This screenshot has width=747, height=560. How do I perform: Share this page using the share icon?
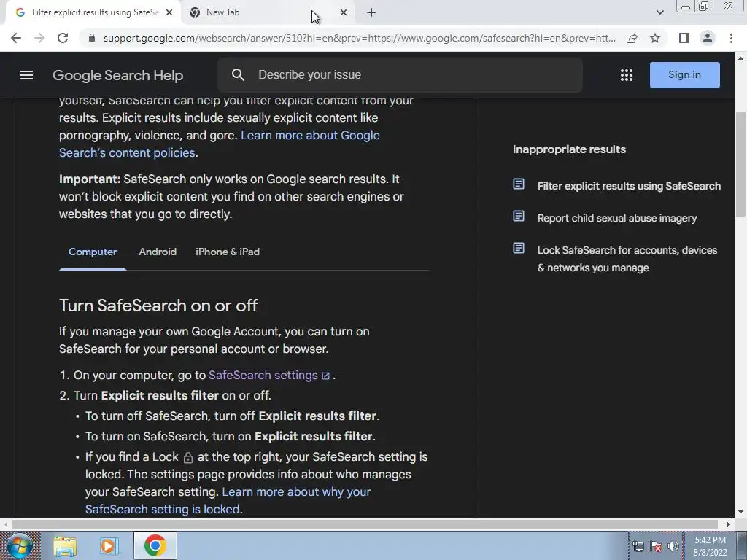pos(632,38)
